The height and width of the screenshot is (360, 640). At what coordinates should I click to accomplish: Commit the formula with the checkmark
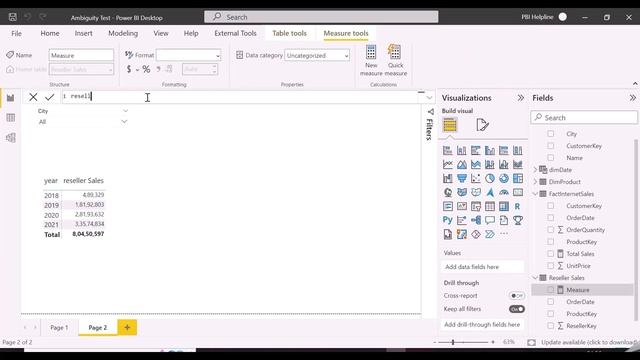[50, 97]
